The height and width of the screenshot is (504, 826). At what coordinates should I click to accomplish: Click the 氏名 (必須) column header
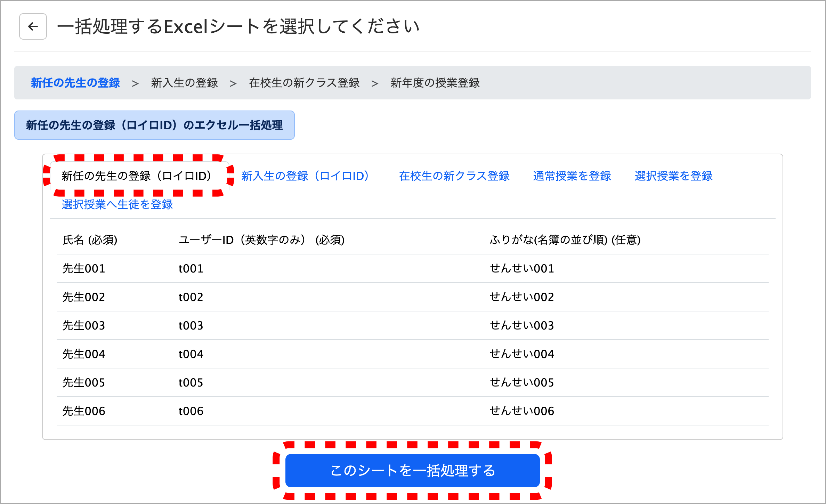point(90,240)
